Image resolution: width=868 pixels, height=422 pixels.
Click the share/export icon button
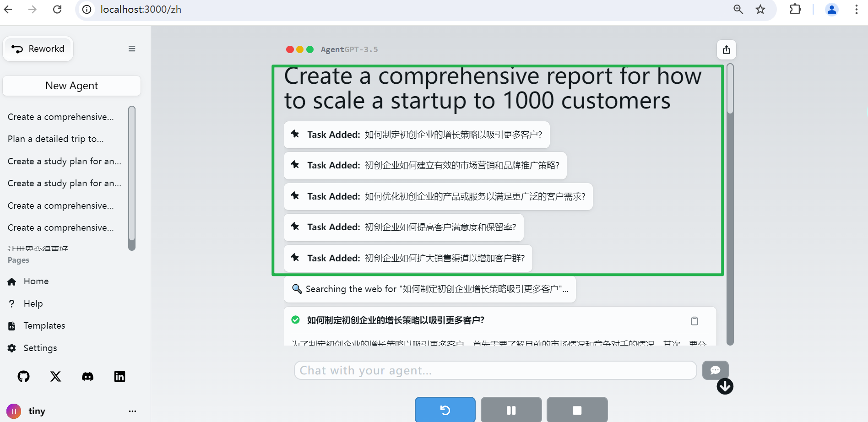pos(726,50)
